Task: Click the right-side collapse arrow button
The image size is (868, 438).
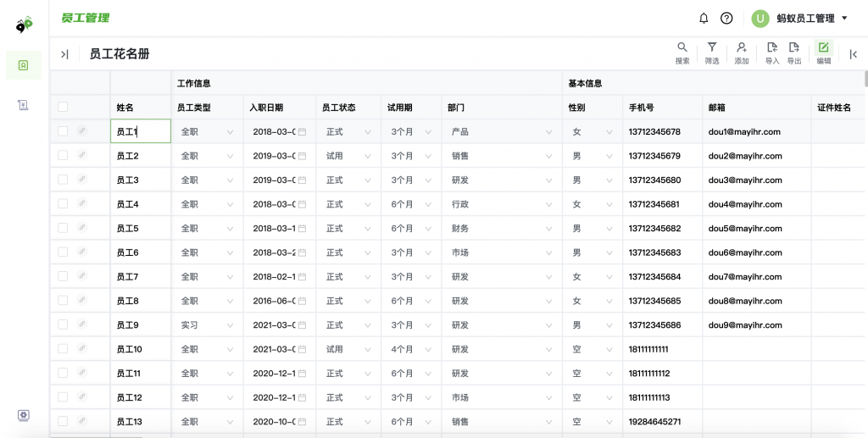Action: click(853, 54)
